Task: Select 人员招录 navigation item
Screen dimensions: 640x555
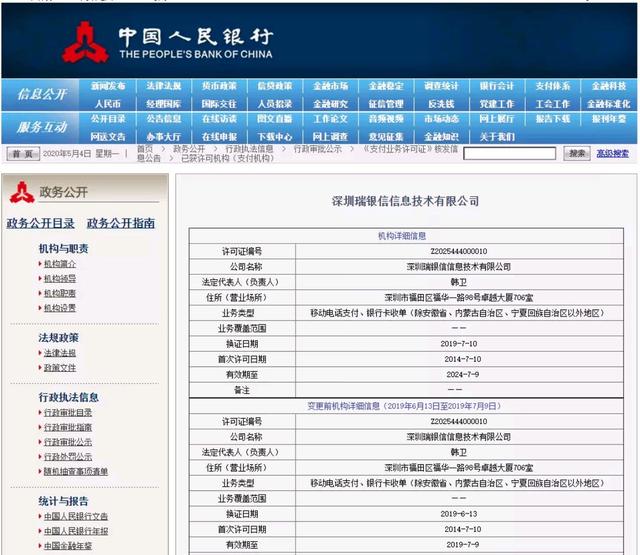Action: [x=275, y=104]
